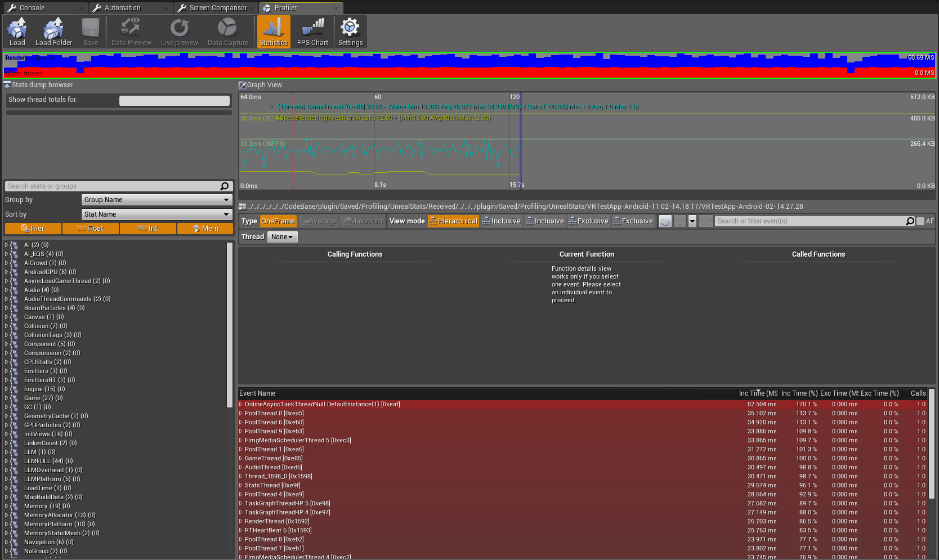Click the magnifier in stats search box
Viewport: 939px width, 560px height.
[x=225, y=186]
